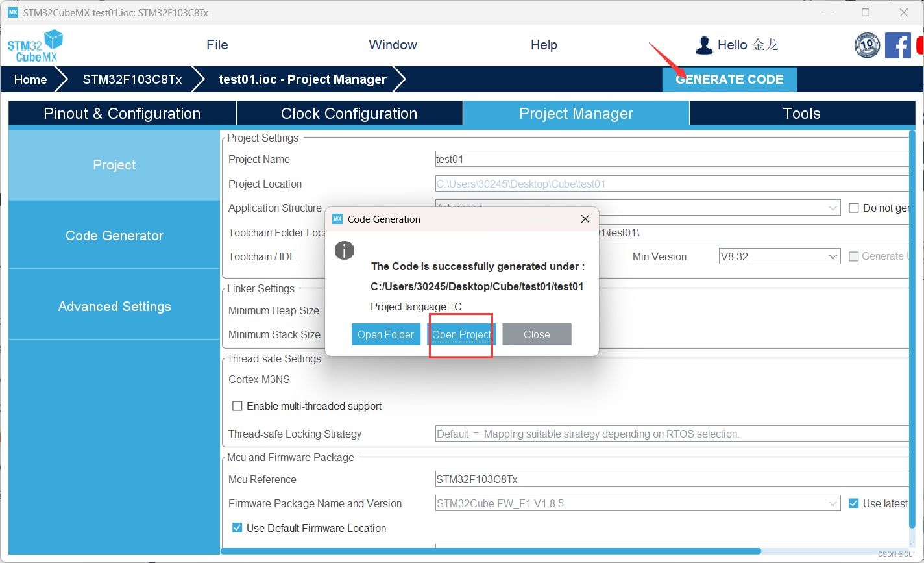Toggle the Do not generate checkbox
Screen dimensions: 924x563
point(854,208)
